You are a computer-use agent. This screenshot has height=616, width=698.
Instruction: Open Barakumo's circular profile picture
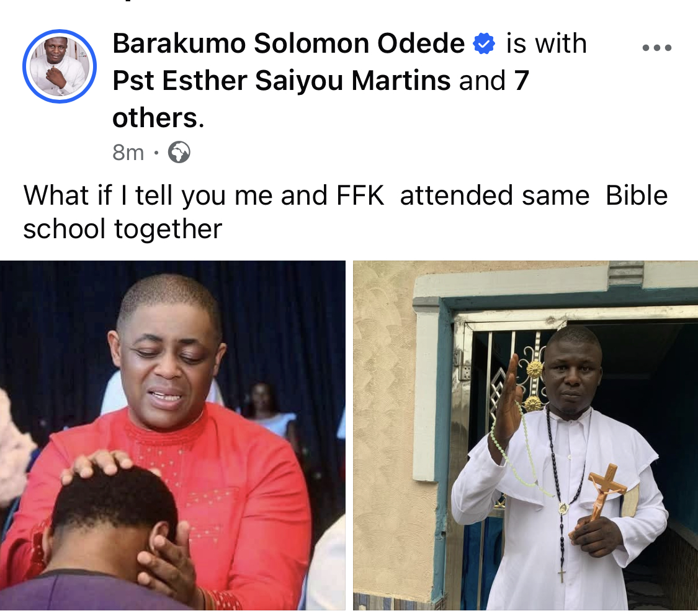click(x=59, y=66)
